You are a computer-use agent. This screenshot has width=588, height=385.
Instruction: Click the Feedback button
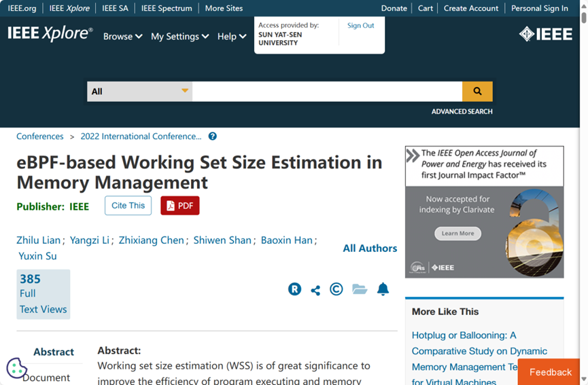tap(550, 372)
